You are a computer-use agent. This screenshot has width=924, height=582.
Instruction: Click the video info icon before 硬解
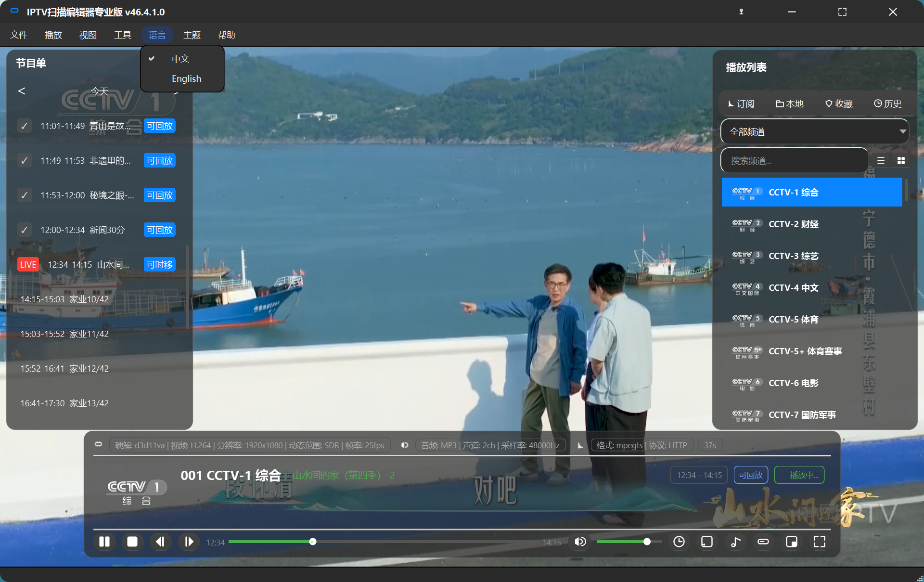99,444
